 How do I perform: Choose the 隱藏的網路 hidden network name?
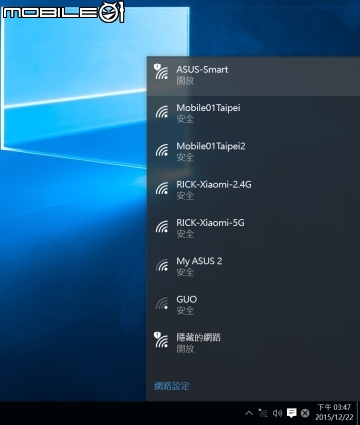pos(199,338)
